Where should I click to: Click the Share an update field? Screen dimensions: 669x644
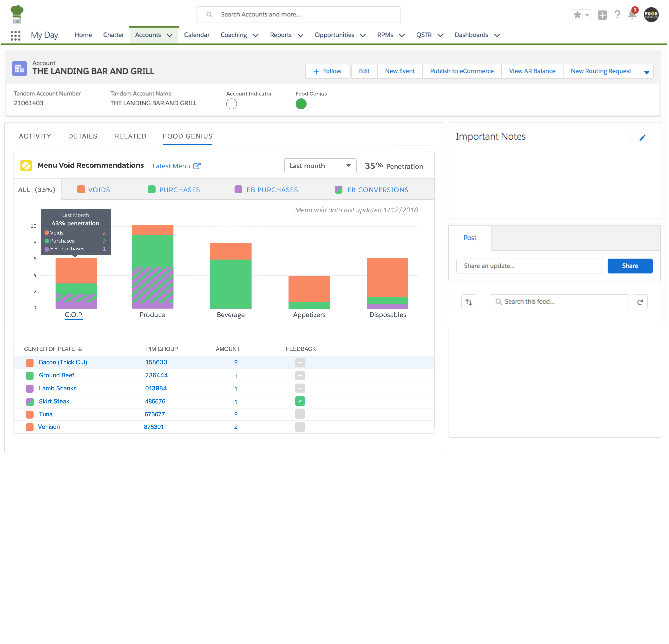[x=529, y=266]
